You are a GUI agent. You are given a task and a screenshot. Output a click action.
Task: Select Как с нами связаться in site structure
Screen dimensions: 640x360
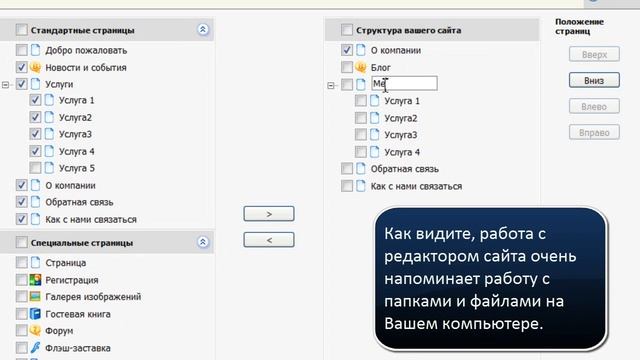416,187
